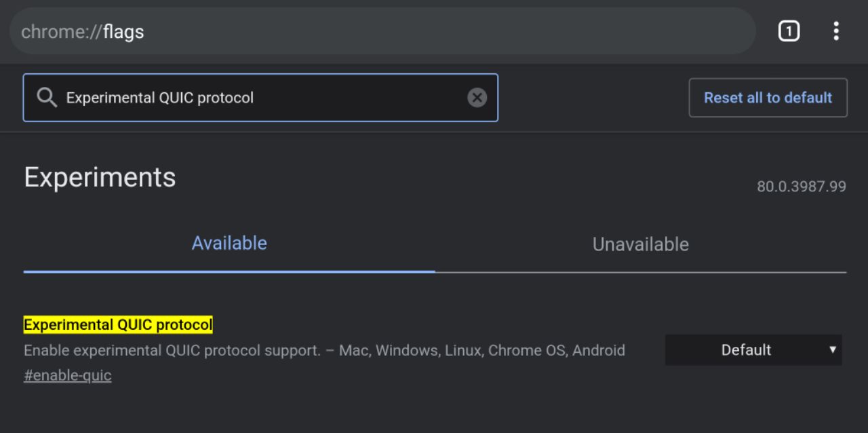This screenshot has height=433, width=868.
Task: Open Chrome's three-dot overflow menu
Action: click(x=835, y=31)
